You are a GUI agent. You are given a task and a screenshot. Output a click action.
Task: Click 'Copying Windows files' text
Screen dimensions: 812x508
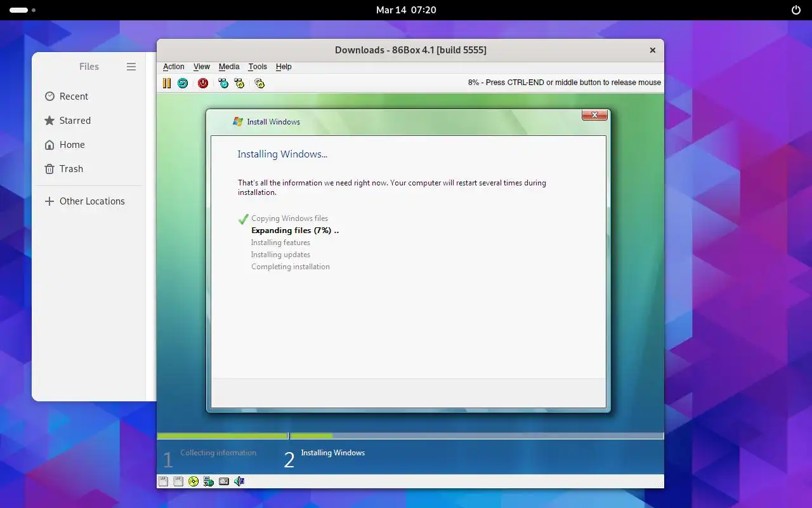pos(289,218)
